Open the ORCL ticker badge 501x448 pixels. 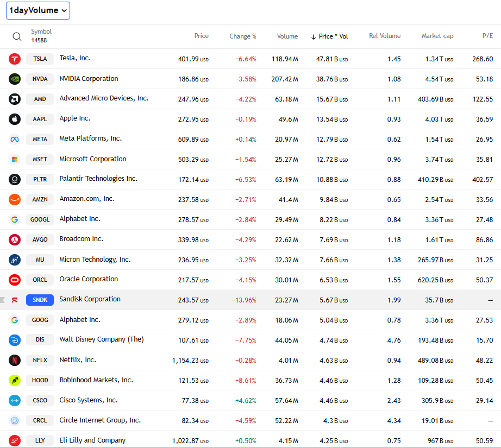[x=40, y=280]
